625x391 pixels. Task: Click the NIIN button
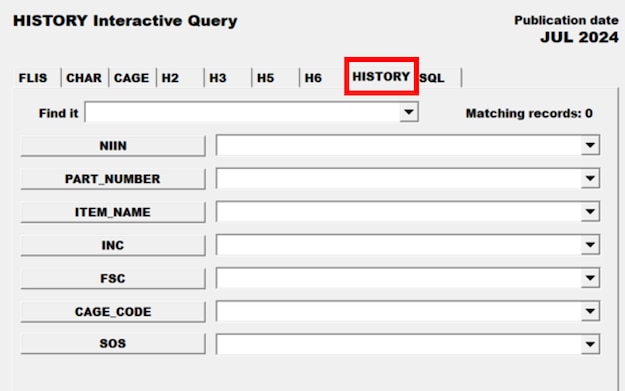113,145
